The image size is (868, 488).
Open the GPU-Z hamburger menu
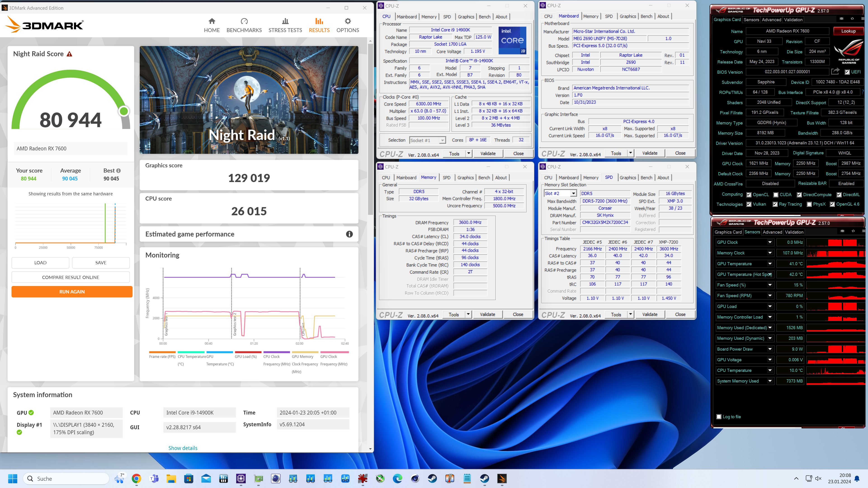tap(863, 19)
